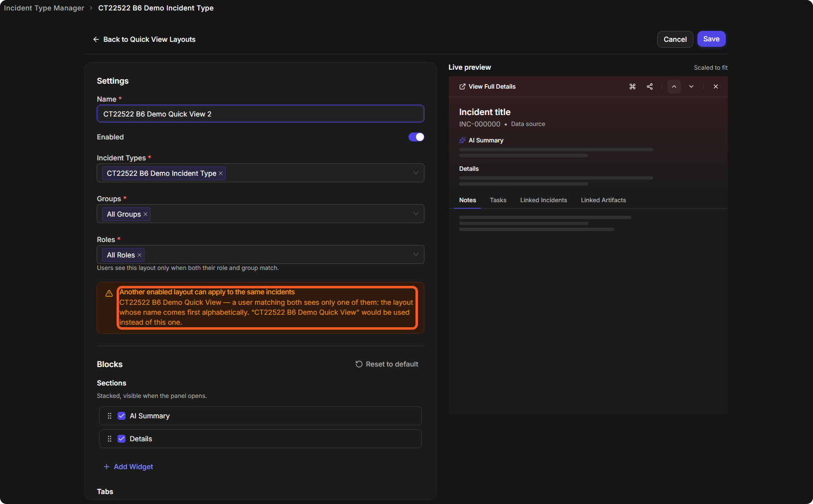
Task: Expand the Groups dropdown
Action: pyautogui.click(x=415, y=214)
